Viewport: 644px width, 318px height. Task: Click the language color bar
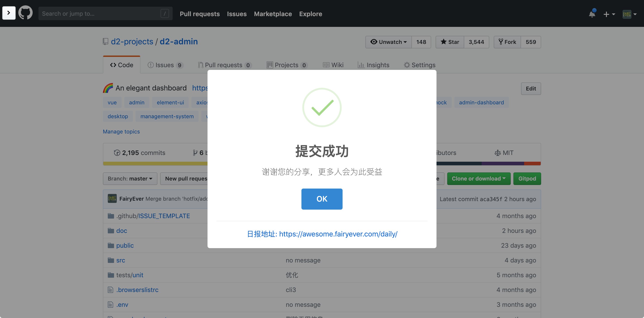155,163
